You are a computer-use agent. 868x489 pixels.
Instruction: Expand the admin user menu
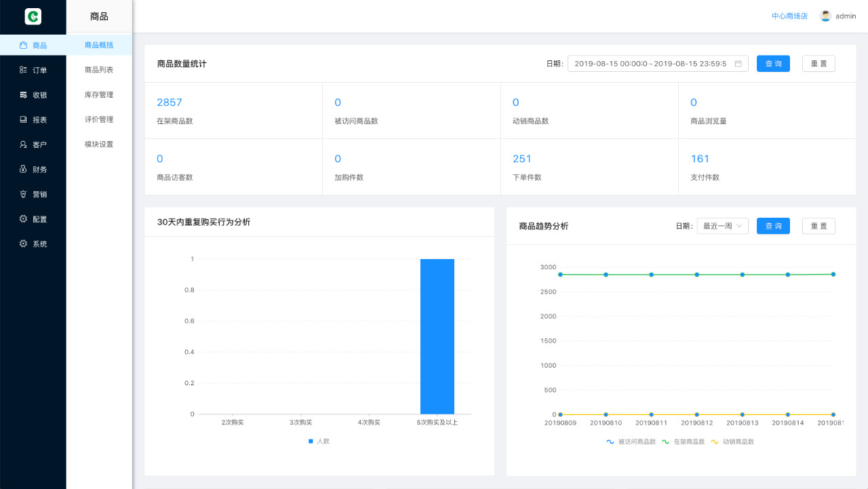click(839, 15)
